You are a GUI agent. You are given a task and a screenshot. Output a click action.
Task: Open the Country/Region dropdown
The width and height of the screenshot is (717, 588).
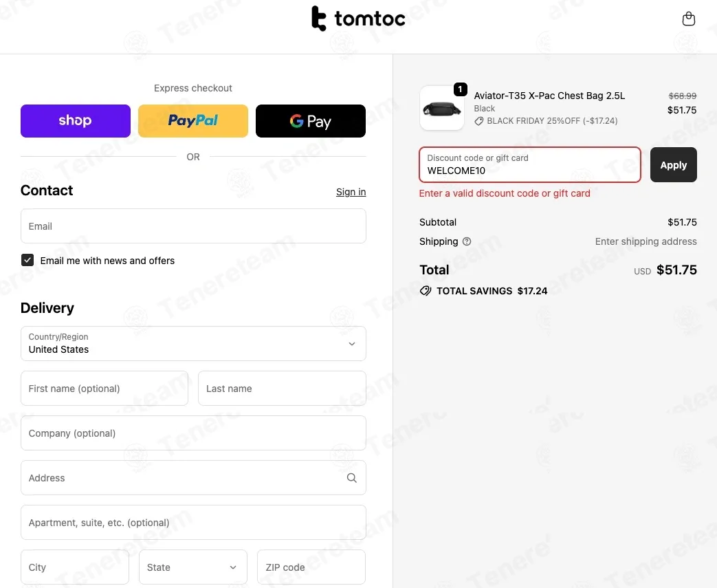click(193, 343)
